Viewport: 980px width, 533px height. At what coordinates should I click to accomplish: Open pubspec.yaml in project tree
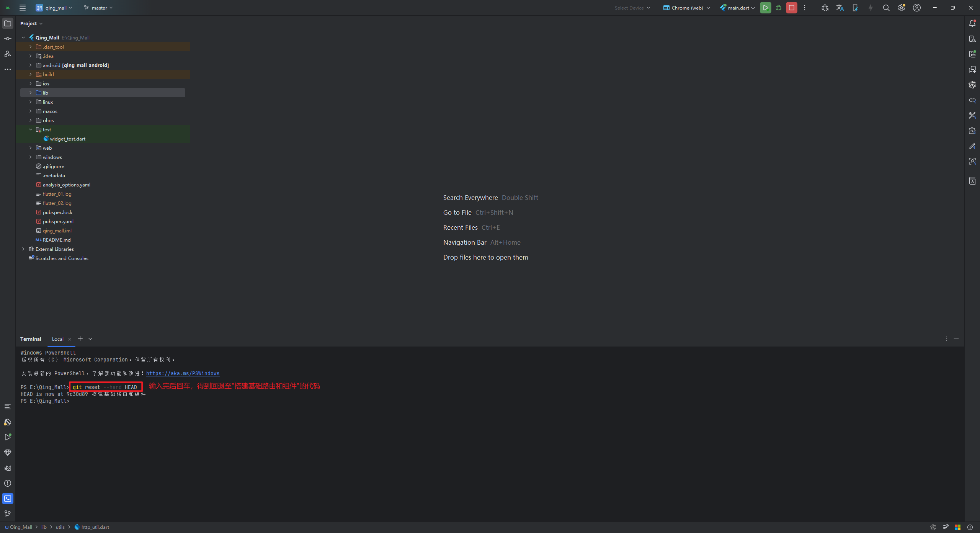pos(58,221)
